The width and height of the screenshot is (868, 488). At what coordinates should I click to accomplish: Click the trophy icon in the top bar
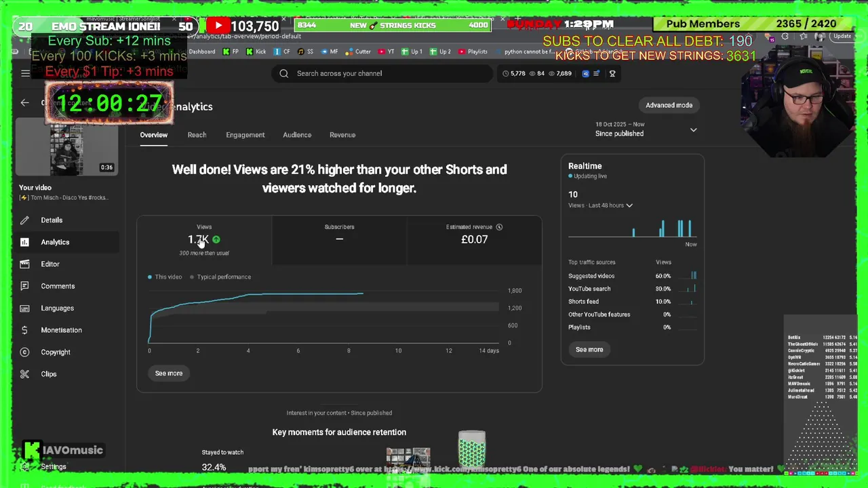(612, 73)
